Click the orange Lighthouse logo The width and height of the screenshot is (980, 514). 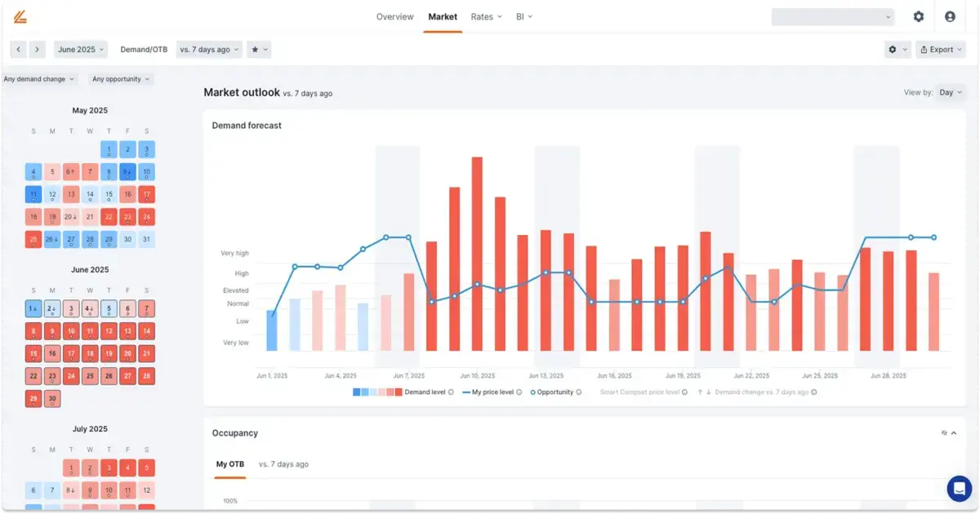pos(19,16)
